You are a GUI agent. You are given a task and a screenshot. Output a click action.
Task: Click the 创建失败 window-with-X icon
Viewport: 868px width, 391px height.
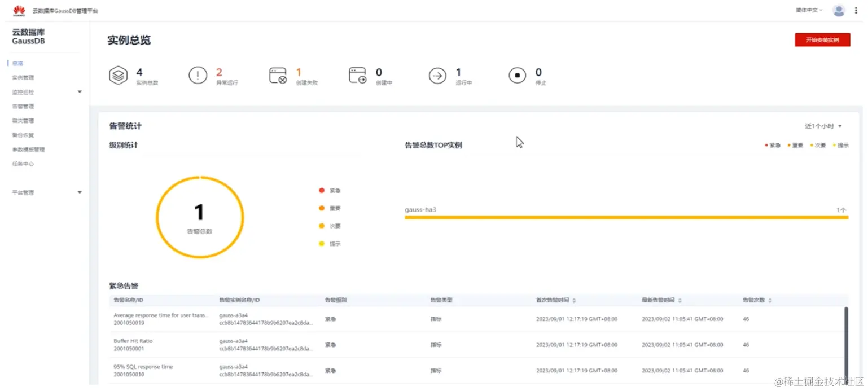(x=278, y=76)
